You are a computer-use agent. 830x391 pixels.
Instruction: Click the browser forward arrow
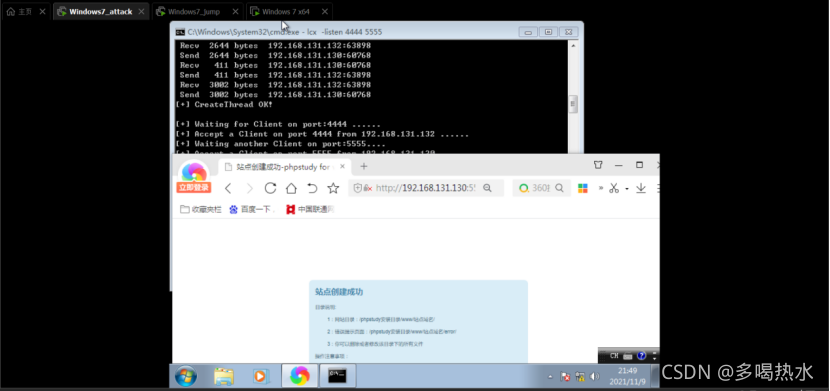(249, 188)
